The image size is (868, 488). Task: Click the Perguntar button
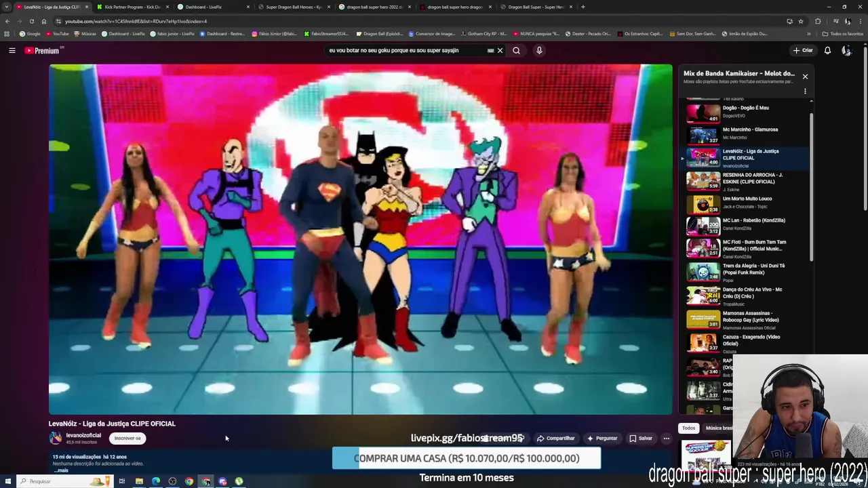pos(602,439)
